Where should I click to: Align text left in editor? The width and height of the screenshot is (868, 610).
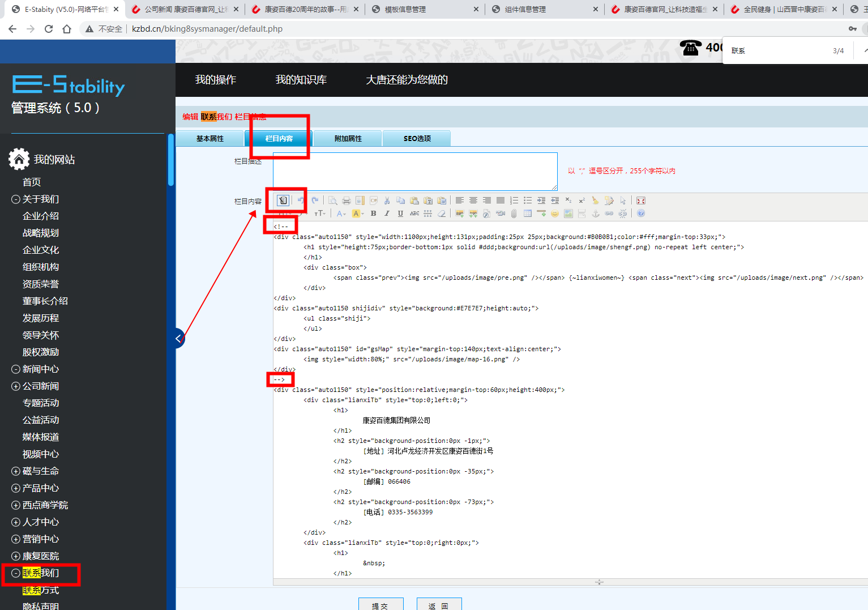(459, 201)
